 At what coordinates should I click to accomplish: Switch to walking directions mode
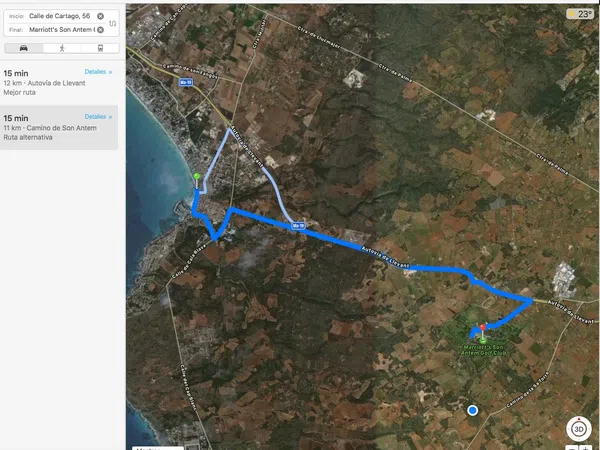click(62, 48)
